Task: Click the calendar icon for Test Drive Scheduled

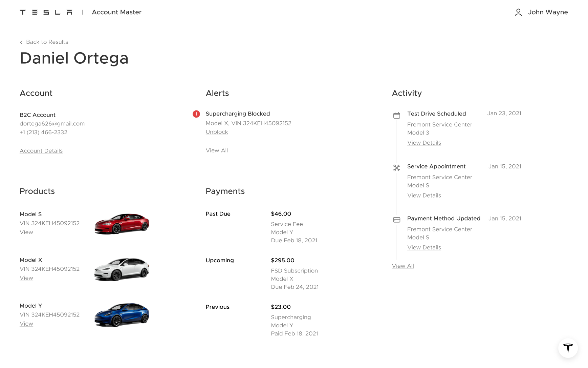Action: 396,115
